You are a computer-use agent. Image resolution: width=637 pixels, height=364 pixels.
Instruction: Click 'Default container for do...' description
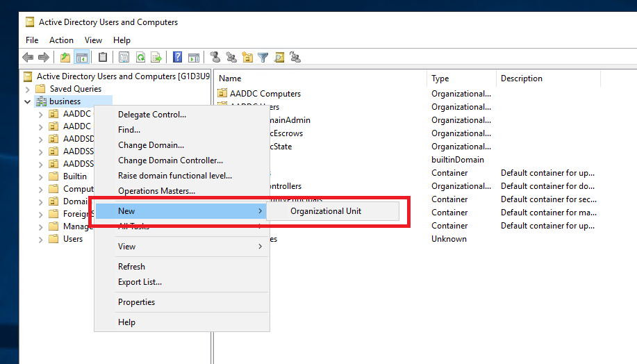click(x=547, y=186)
